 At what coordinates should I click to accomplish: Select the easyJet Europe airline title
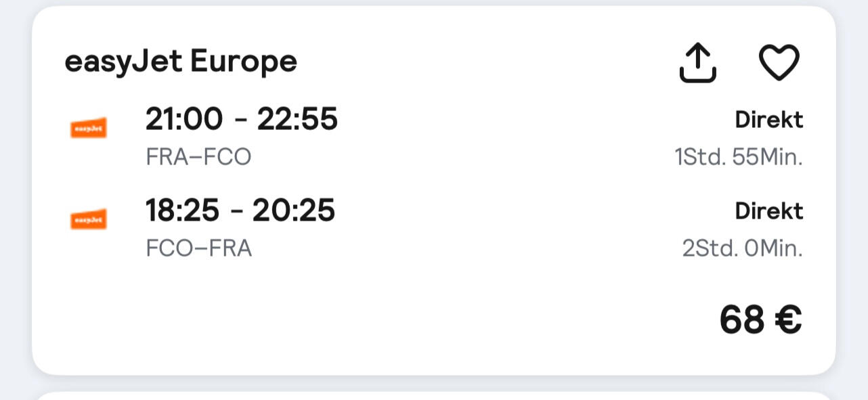(x=181, y=62)
